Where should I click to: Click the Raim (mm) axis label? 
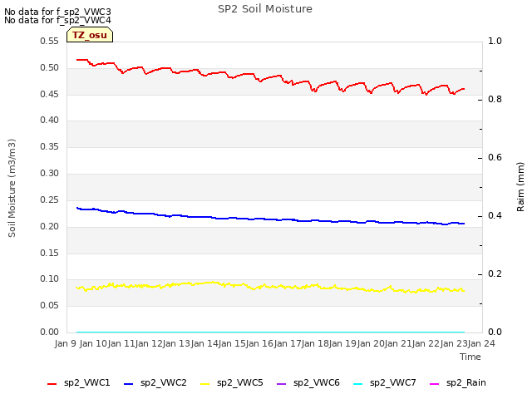(x=520, y=187)
